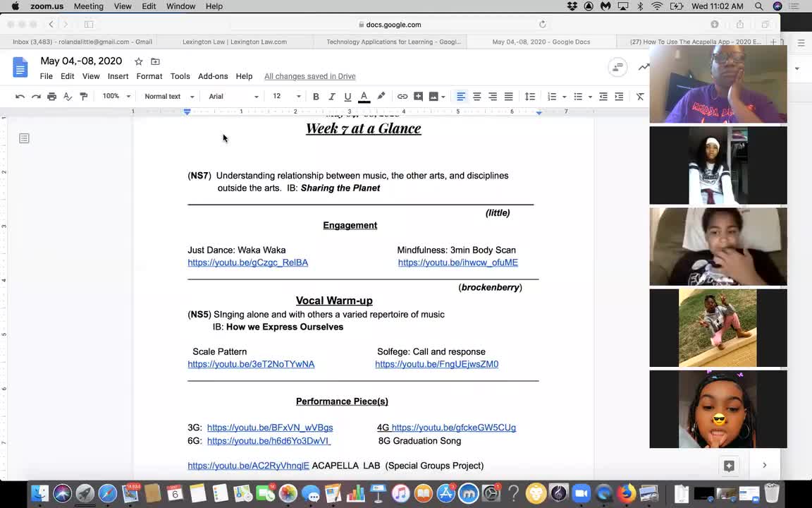
Task: Open the link https://youtu.be/gCzgc_RelBA
Action: tap(247, 262)
